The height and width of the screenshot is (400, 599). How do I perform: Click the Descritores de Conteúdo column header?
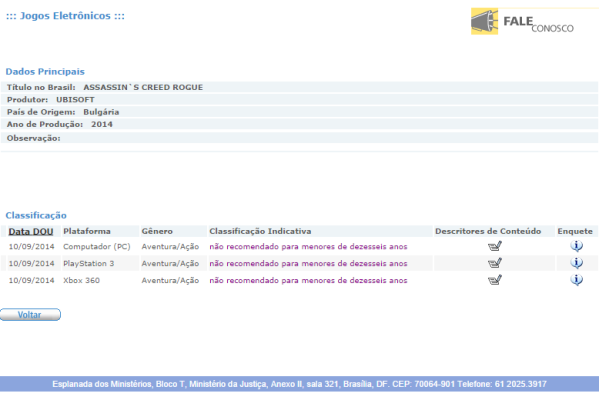[x=488, y=231]
